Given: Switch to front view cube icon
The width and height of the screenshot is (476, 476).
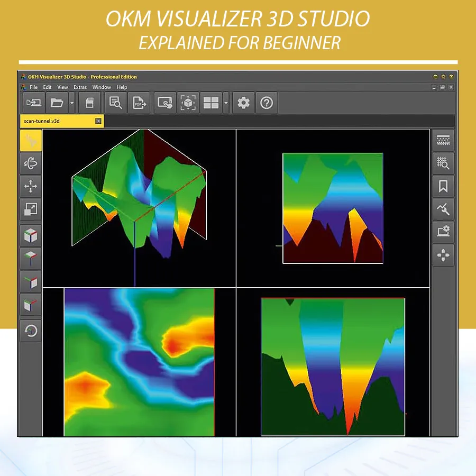Looking at the screenshot, I should coord(31,305).
